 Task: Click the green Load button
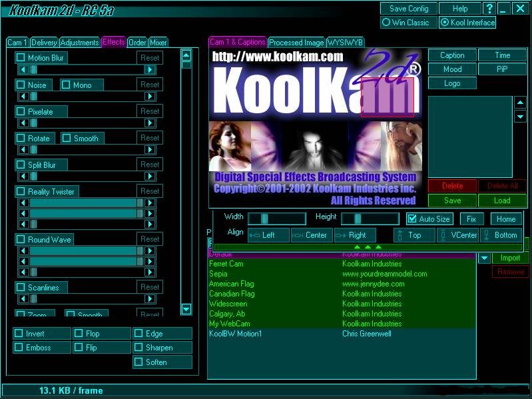[x=502, y=200]
